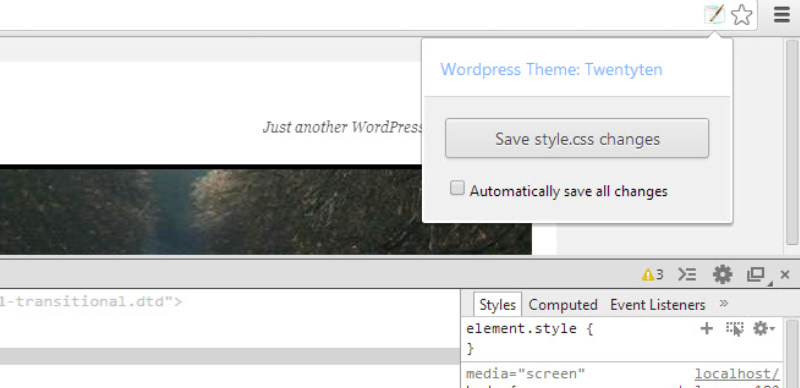This screenshot has width=800, height=388.
Task: Switch to the Styles tab
Action: pos(497,305)
